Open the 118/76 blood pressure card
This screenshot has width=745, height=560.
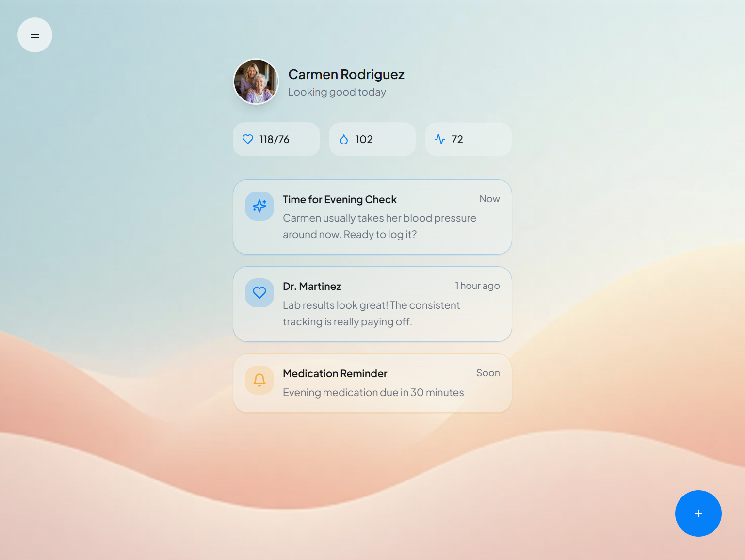tap(276, 139)
